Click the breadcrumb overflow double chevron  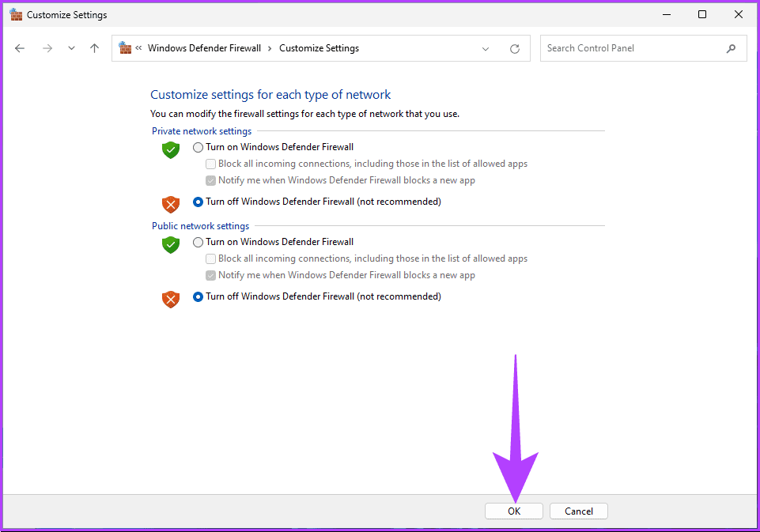pos(139,48)
